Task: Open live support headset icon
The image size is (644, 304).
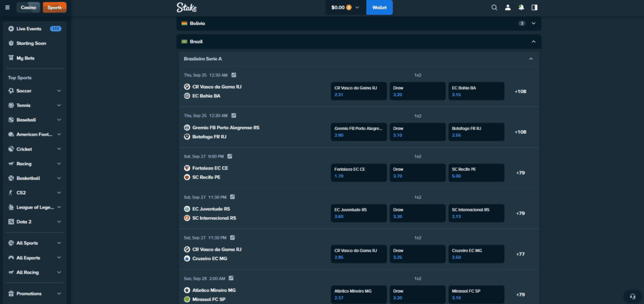Action: [x=632, y=296]
